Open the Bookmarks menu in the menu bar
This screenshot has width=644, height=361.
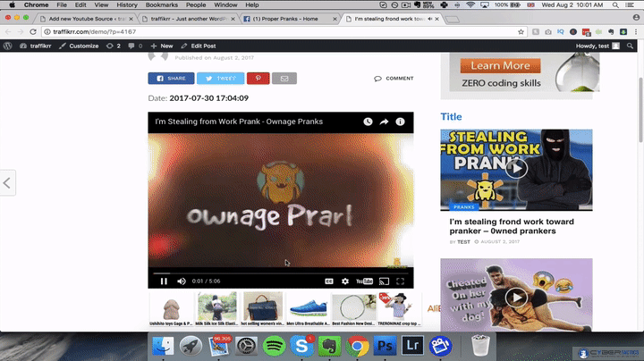(x=161, y=4)
